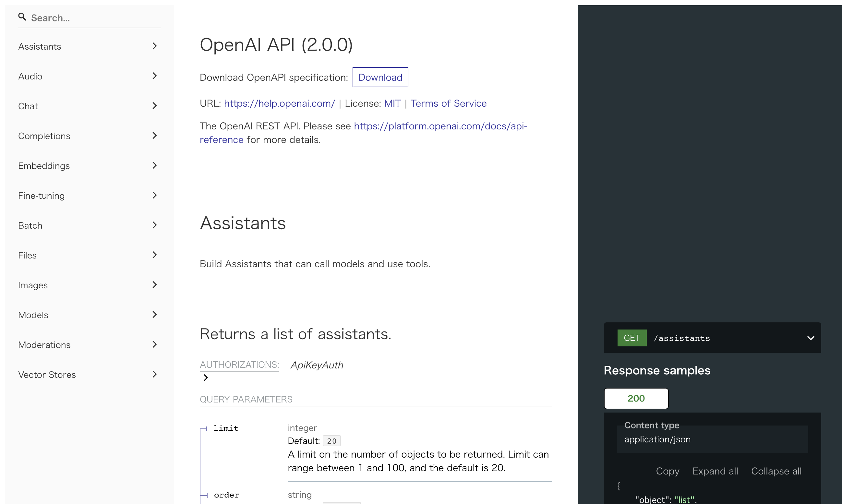Screen dimensions: 842x504
Task: Click chevron arrow next to Chat
Action: pos(154,106)
